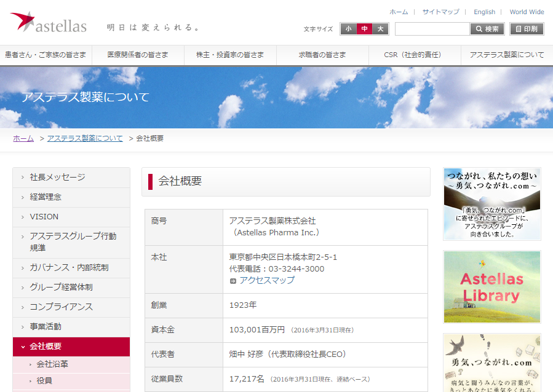The image size is (553, 392).
Task: Open 求職者の皆さま nav tab
Action: pyautogui.click(x=322, y=55)
